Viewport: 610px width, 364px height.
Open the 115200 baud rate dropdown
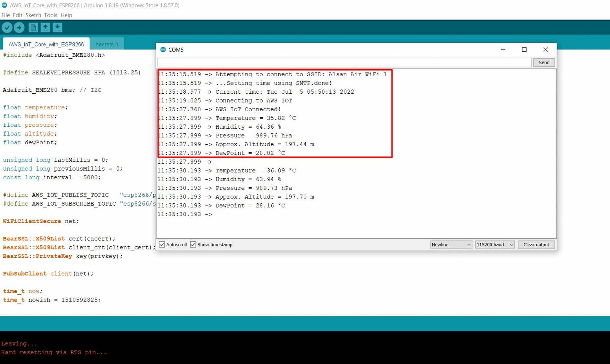pyautogui.click(x=494, y=244)
